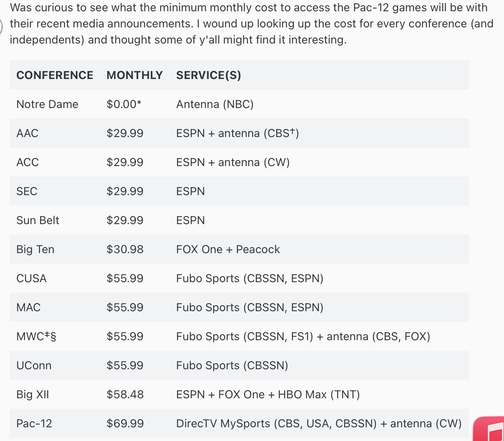Click the UConn row label

pyautogui.click(x=34, y=366)
